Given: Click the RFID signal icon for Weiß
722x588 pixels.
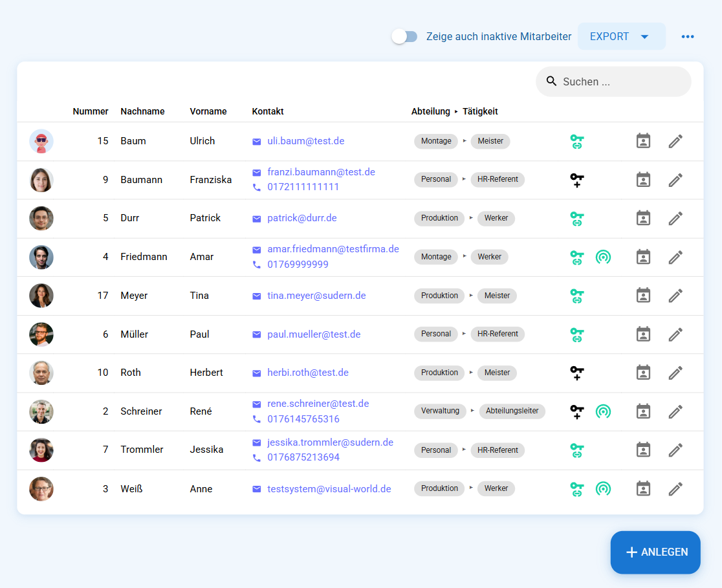Looking at the screenshot, I should (x=603, y=488).
